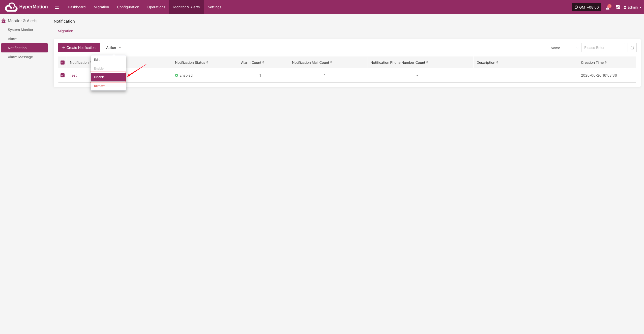Viewport: 644px width, 334px height.
Task: Click creation time 2025-06-26 16:53:36
Action: (x=599, y=75)
